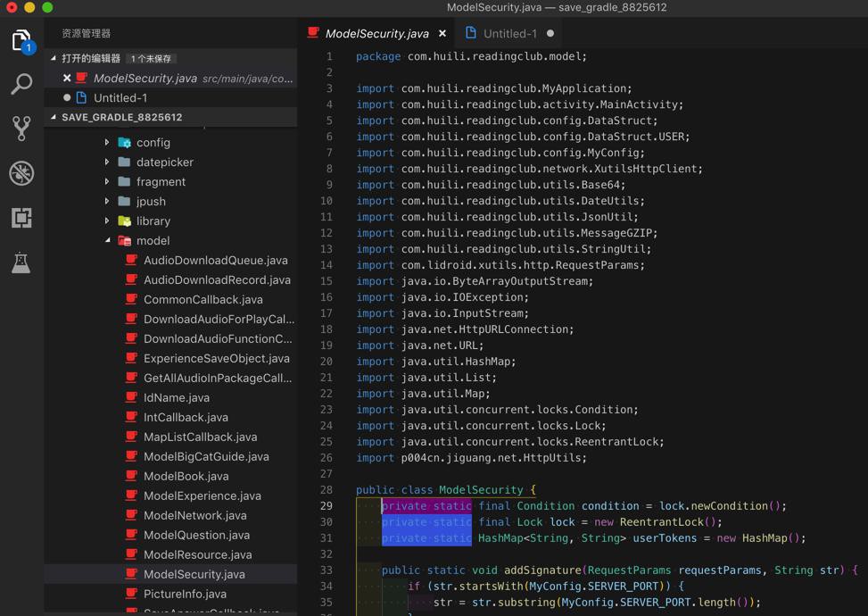Click the '1 个未保存' unsaved badge
Screen dimensions: 868x616
coord(151,59)
